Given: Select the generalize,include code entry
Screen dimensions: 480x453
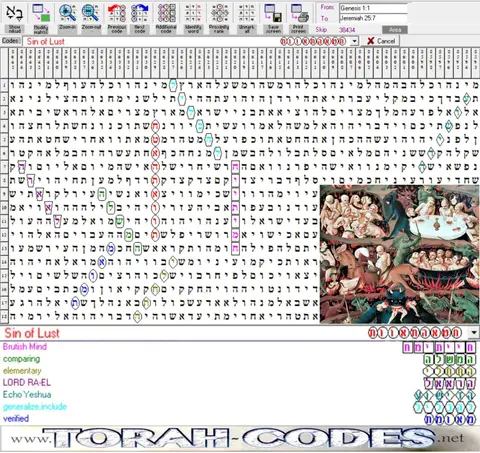Looking at the screenshot, I should pyautogui.click(x=35, y=407).
